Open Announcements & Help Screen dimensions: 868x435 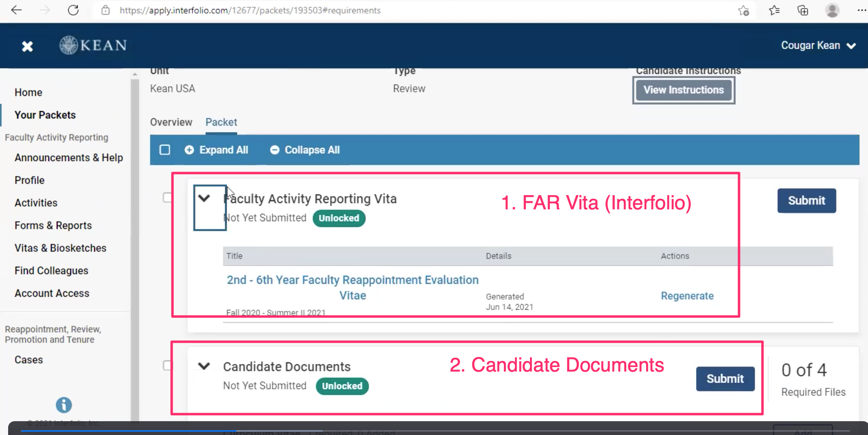click(x=69, y=158)
